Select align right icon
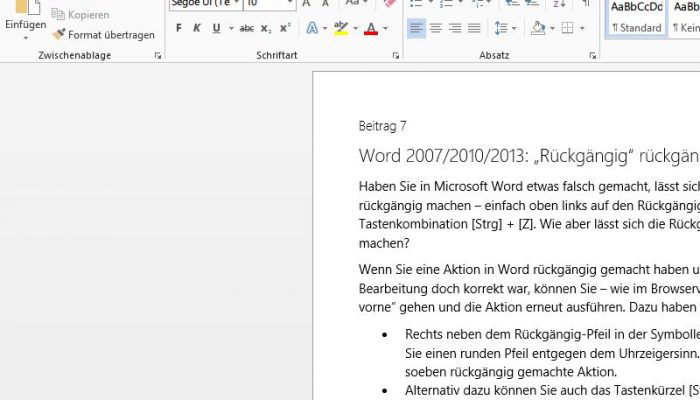The height and width of the screenshot is (400, 700). pyautogui.click(x=455, y=28)
